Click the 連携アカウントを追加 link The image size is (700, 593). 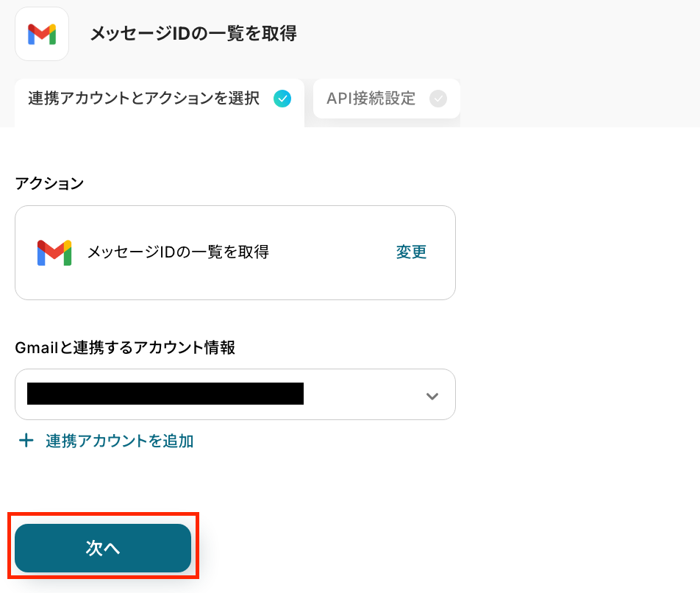(119, 441)
